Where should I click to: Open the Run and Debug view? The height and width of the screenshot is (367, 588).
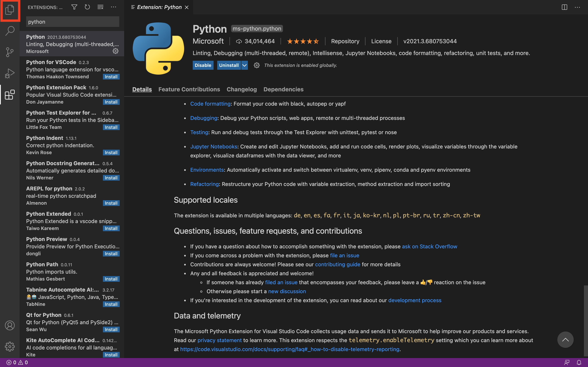tap(10, 73)
